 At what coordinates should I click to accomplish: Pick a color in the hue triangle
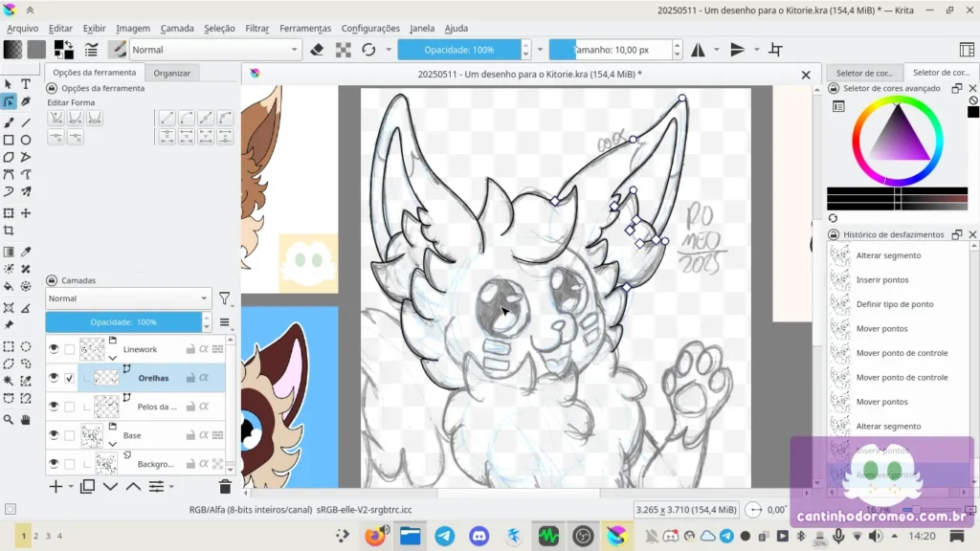click(898, 136)
